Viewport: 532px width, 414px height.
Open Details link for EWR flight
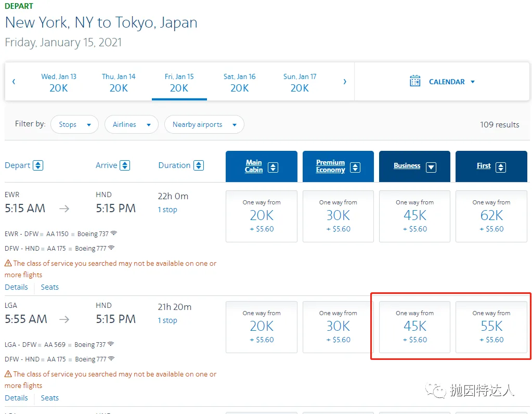tap(16, 287)
